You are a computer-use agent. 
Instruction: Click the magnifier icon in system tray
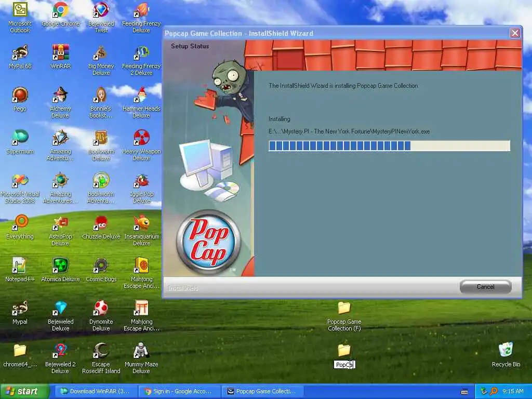(494, 392)
